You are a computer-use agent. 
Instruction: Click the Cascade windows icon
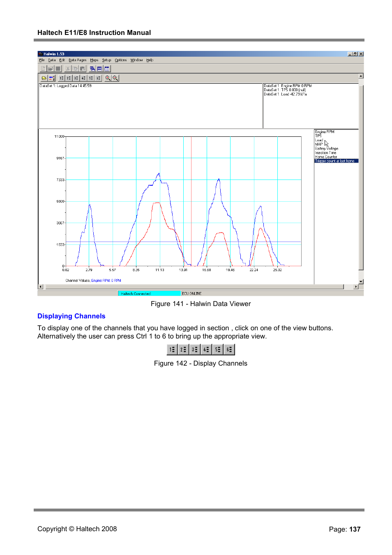[x=92, y=69]
